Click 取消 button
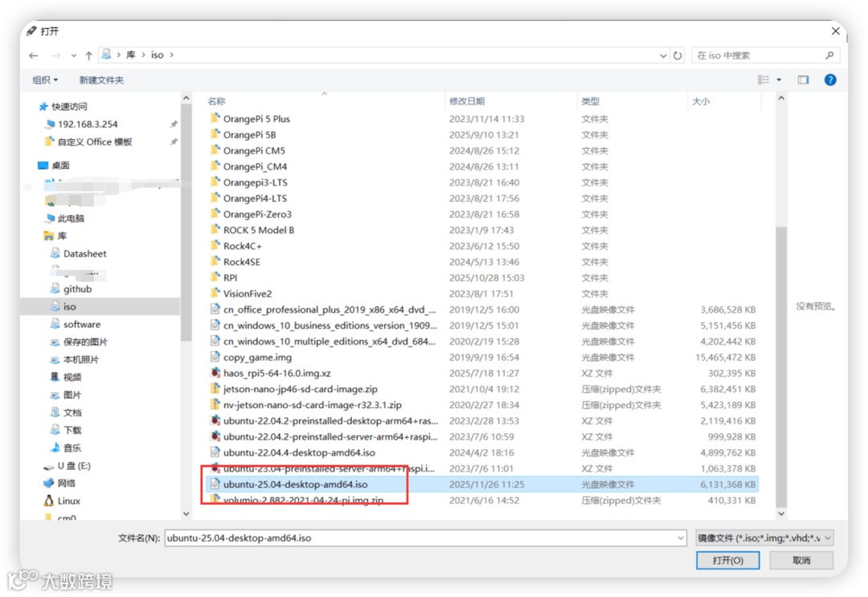This screenshot has height=597, width=868. [801, 561]
